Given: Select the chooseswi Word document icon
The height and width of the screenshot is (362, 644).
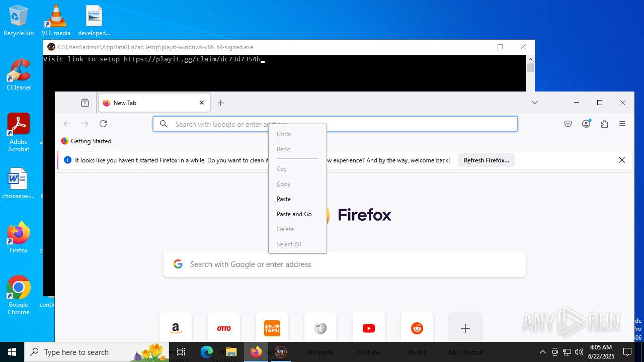Looking at the screenshot, I should [18, 184].
